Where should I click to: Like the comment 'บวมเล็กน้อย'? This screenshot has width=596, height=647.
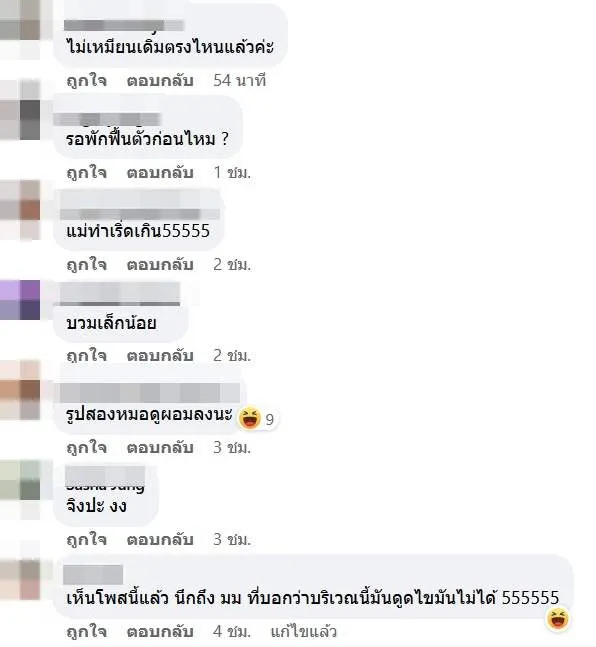[87, 356]
